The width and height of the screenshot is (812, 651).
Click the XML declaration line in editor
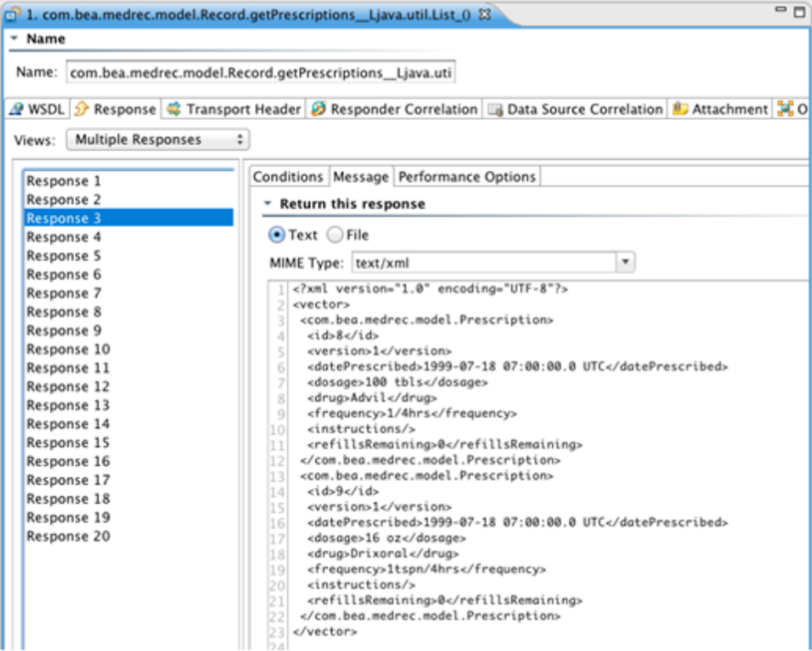pyautogui.click(x=431, y=289)
